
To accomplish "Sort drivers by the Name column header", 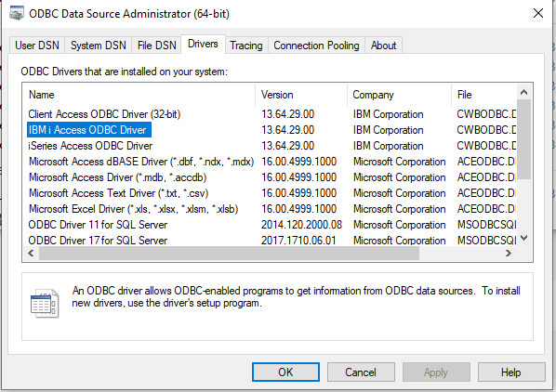I will tap(139, 95).
